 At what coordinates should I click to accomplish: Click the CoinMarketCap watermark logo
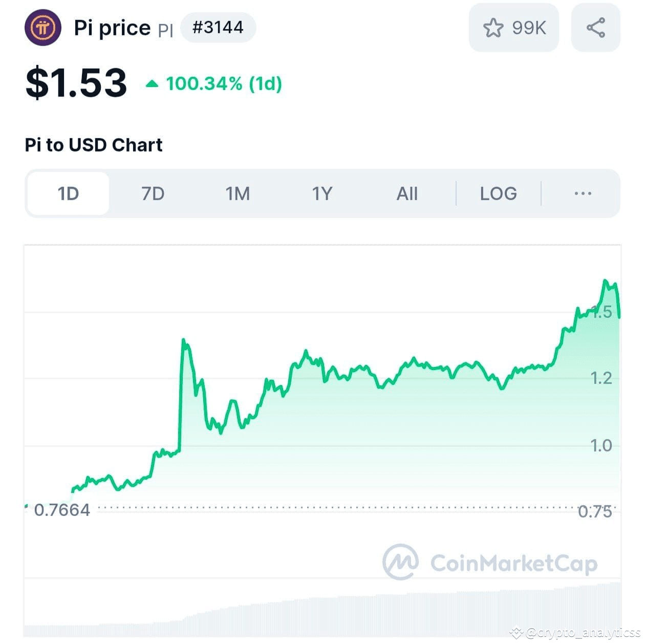coord(490,562)
